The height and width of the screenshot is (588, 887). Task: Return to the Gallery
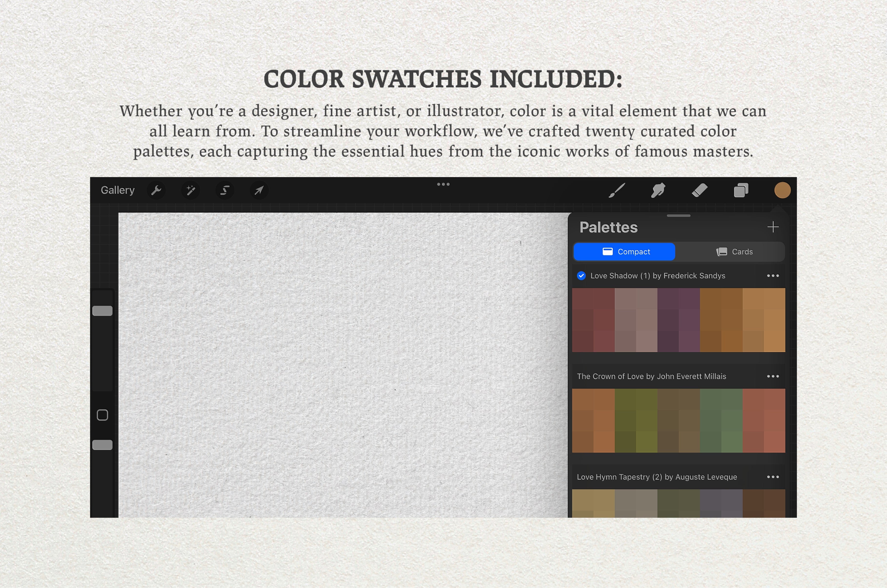point(117,190)
